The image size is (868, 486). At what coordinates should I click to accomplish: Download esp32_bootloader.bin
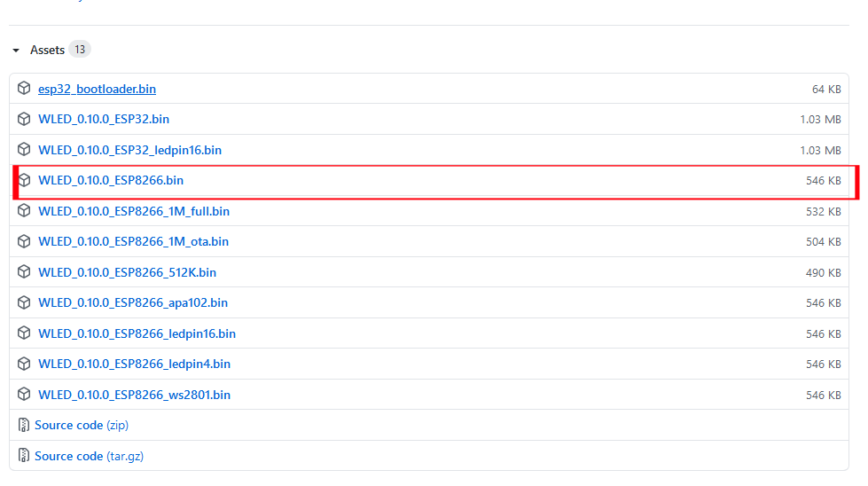coord(97,89)
